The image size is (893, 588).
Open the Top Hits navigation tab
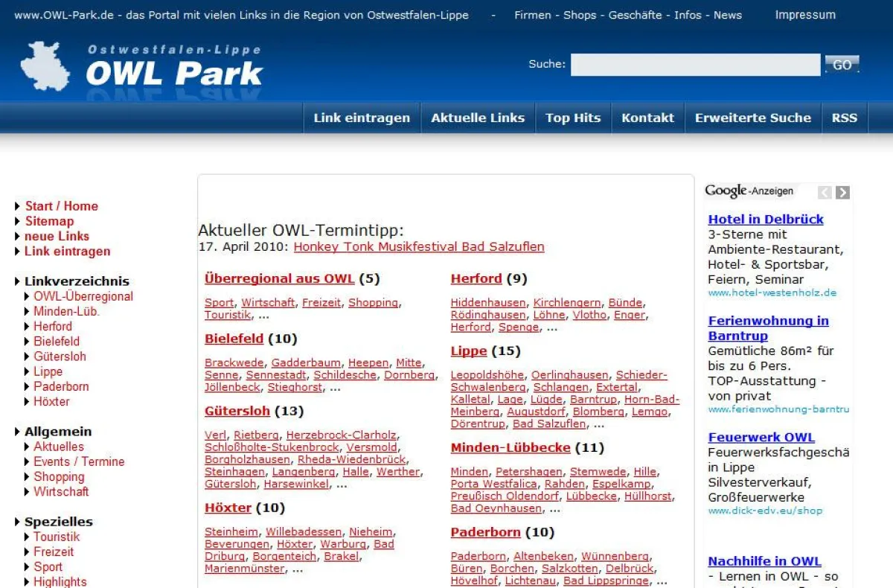click(572, 118)
